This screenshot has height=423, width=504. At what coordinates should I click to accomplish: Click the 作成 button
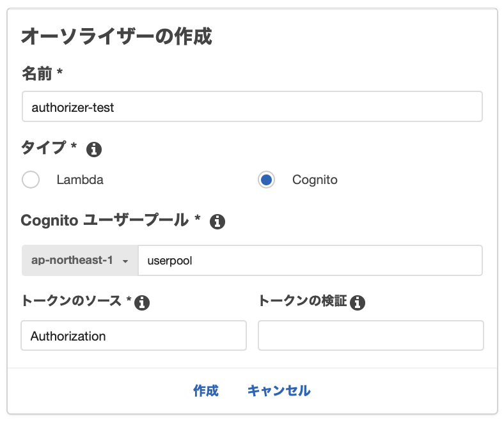206,390
